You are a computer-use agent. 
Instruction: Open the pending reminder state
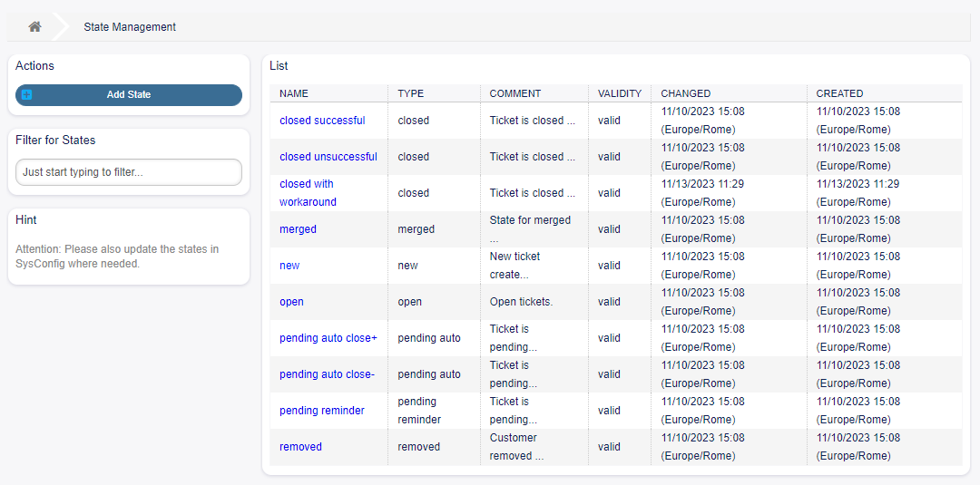click(321, 411)
